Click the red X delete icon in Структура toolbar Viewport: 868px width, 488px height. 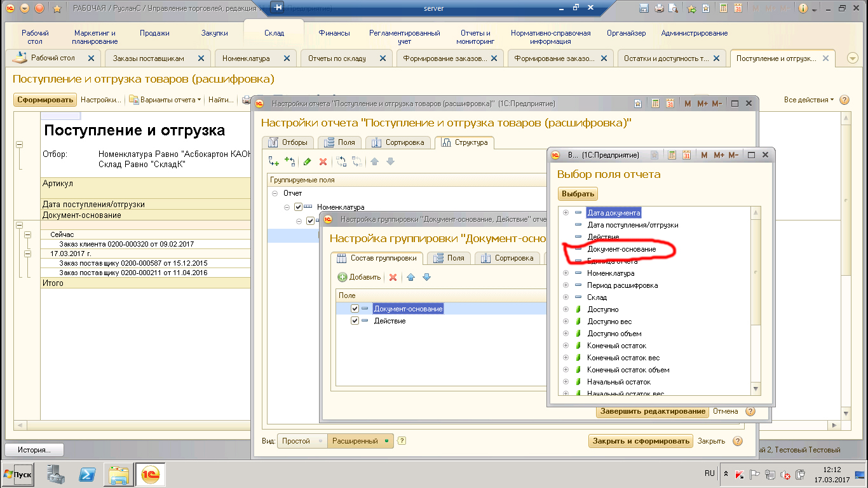pos(323,162)
